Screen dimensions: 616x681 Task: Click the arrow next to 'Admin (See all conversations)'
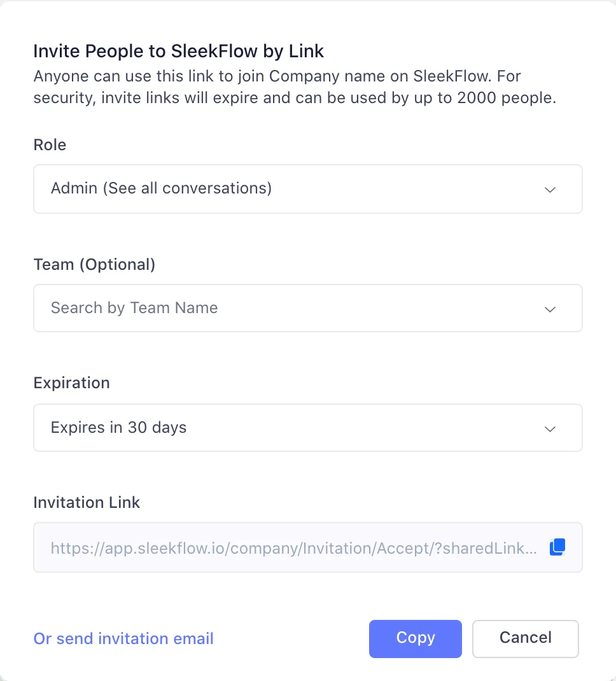550,189
